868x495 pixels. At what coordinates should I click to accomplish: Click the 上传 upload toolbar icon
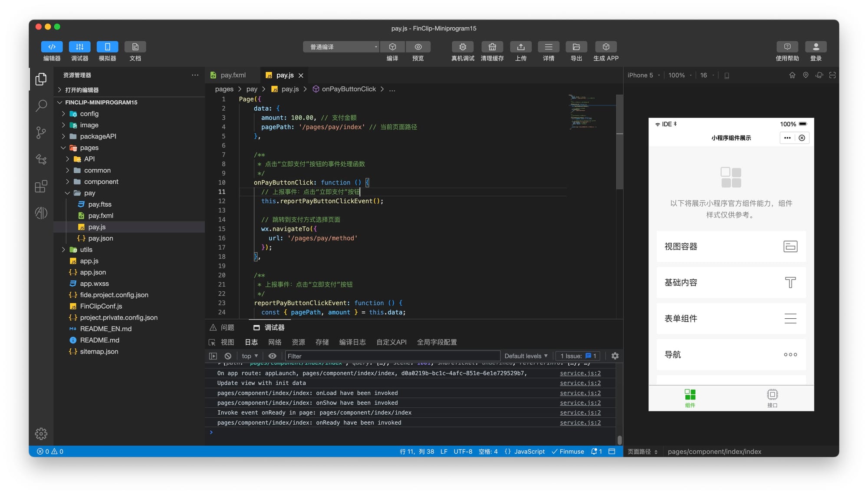(520, 47)
